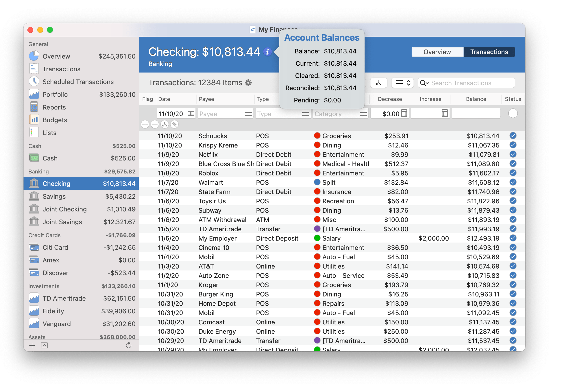Open the calculator in the Decrease amount field
Screen dimensions: 588x392
point(404,113)
